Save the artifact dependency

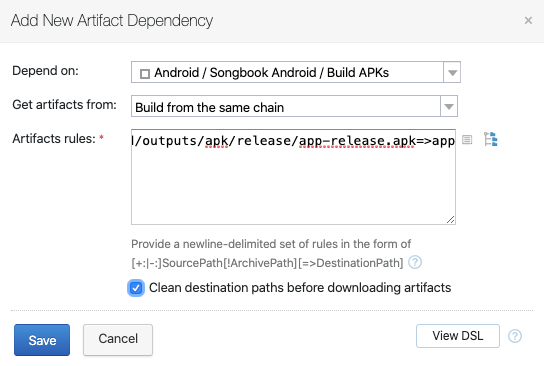[42, 340]
